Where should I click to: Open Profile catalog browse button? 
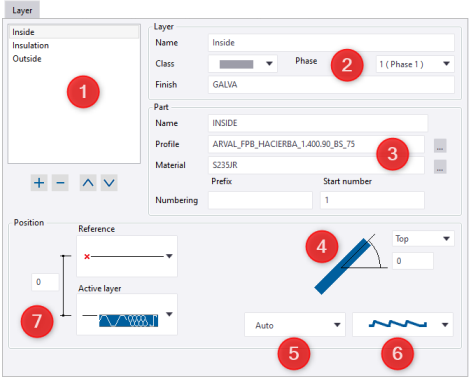tap(440, 146)
